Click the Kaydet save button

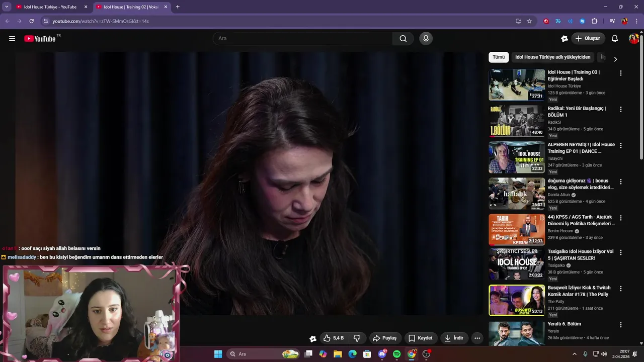pos(420,338)
